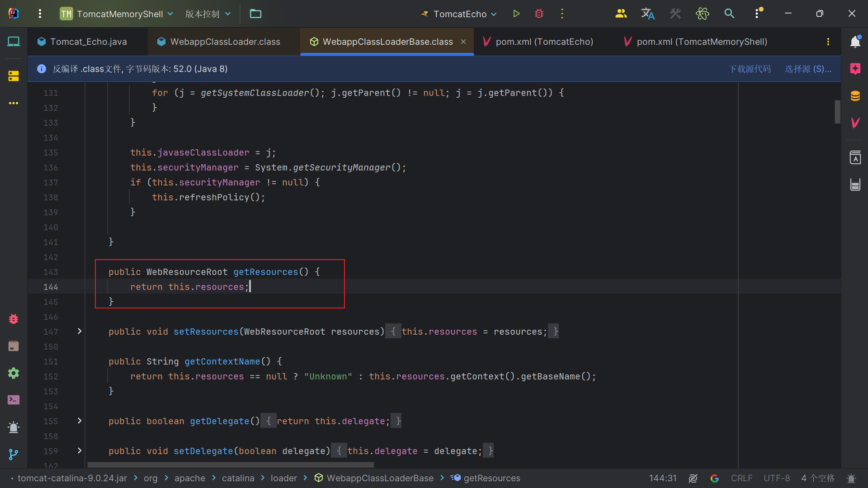Screen dimensions: 868x488
Task: Click the atom plugin icon
Action: pyautogui.click(x=702, y=14)
